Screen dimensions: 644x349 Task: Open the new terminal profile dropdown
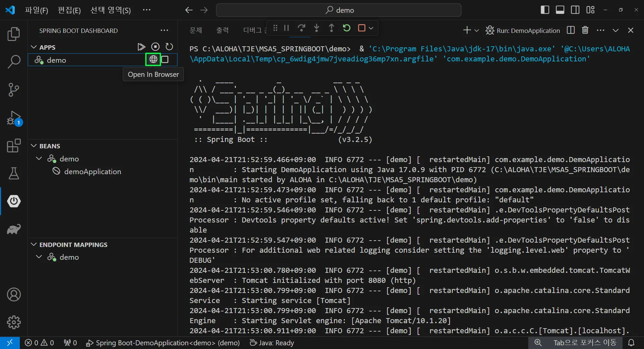(x=477, y=31)
